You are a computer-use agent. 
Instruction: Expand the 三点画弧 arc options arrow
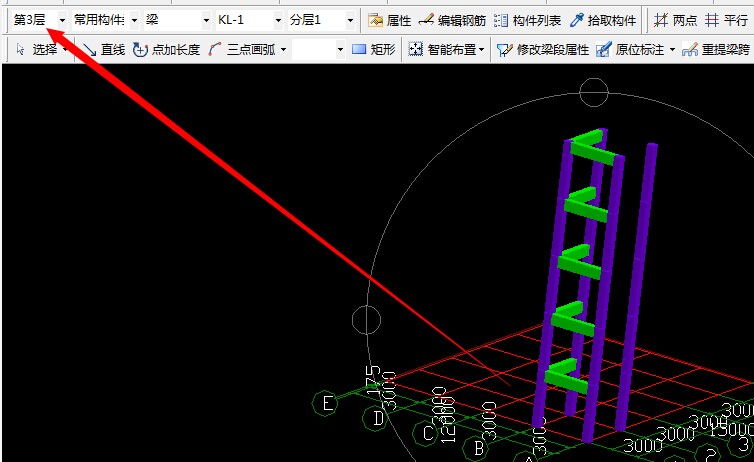pyautogui.click(x=283, y=50)
